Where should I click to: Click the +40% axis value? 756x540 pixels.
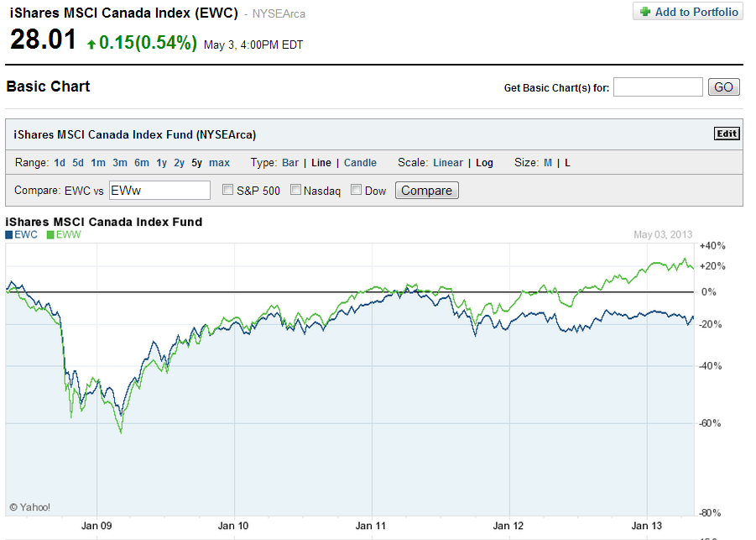pos(712,245)
